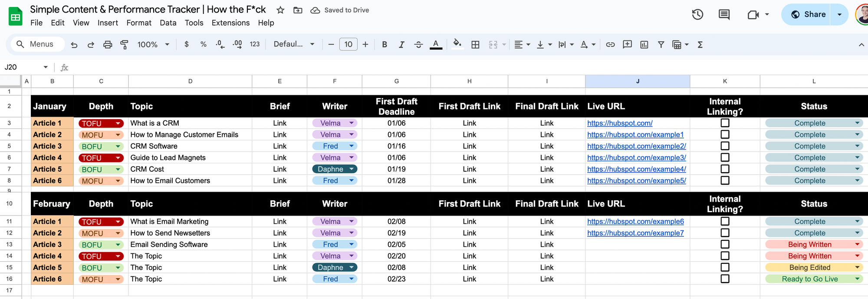Open the comments panel icon
The width and height of the screenshot is (868, 299).
point(724,14)
